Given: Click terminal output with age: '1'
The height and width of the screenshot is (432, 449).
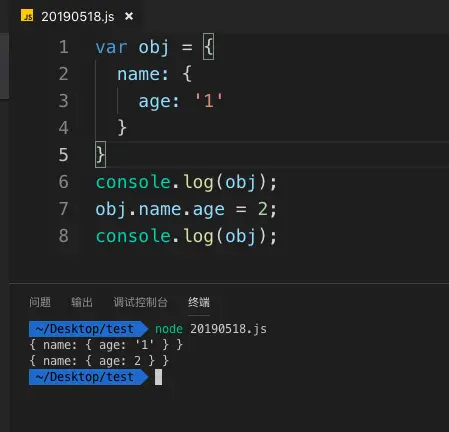Looking at the screenshot, I should 106,345.
